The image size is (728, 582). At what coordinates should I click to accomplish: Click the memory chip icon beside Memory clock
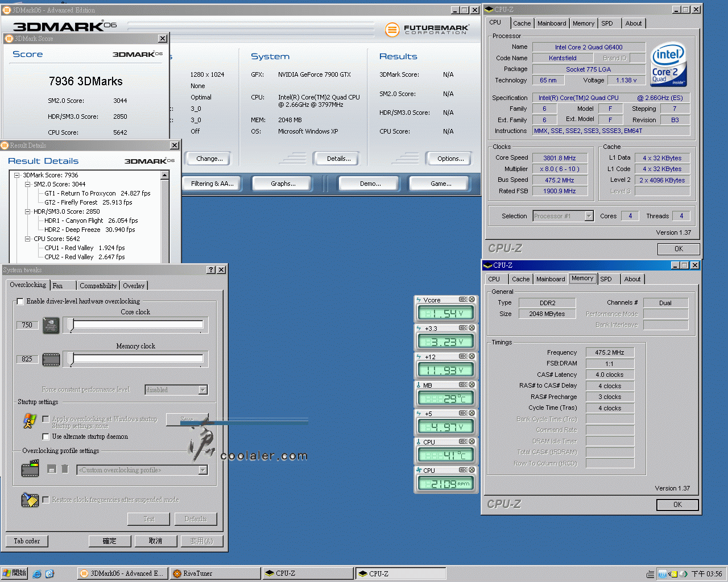pyautogui.click(x=51, y=359)
